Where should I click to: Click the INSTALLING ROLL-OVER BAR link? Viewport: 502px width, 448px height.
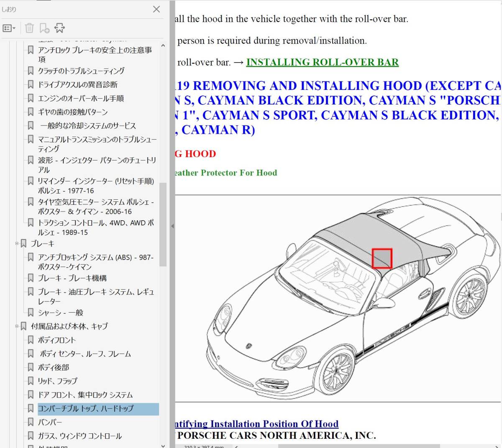(x=322, y=62)
